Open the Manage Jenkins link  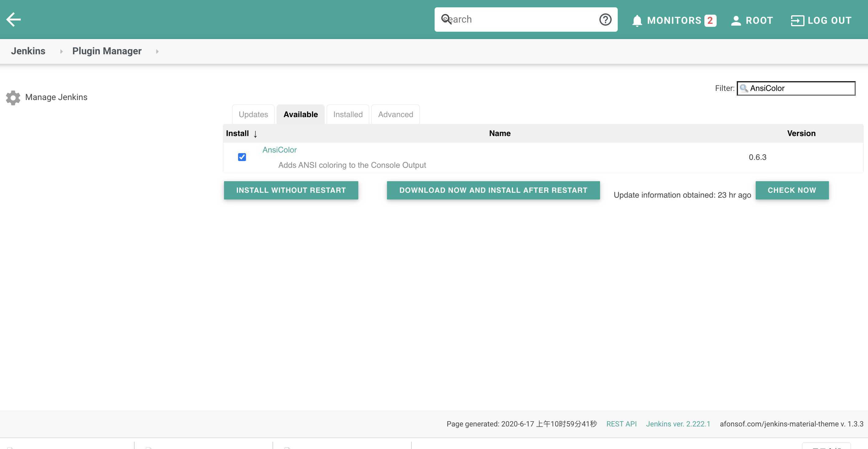click(56, 97)
